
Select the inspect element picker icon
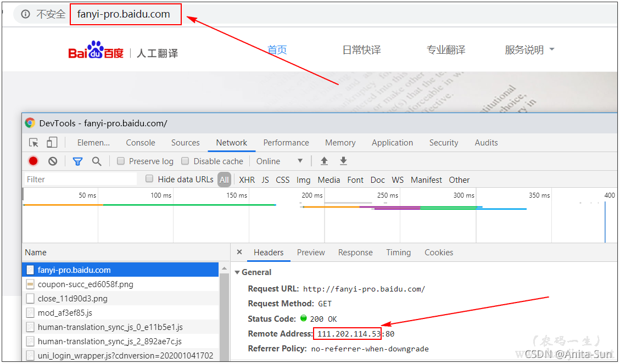[x=33, y=143]
